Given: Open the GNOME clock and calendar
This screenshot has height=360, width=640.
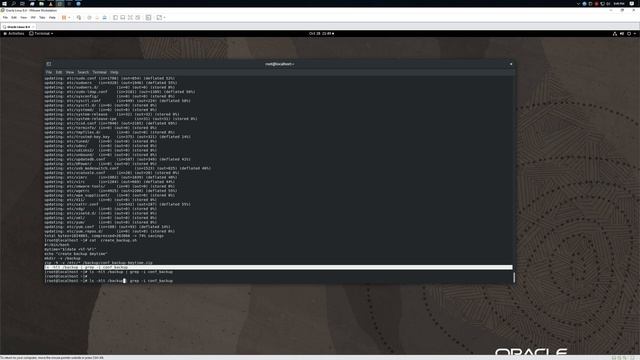Looking at the screenshot, I should coord(321,33).
